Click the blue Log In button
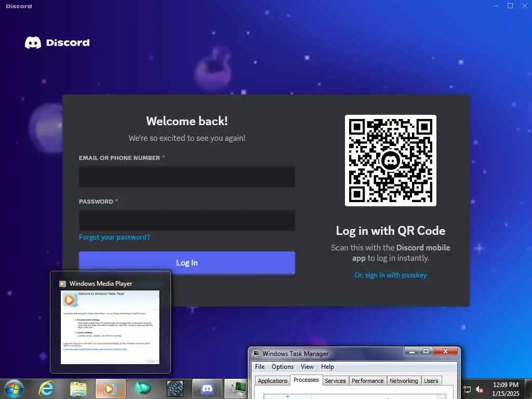This screenshot has width=532, height=399. pos(187,262)
